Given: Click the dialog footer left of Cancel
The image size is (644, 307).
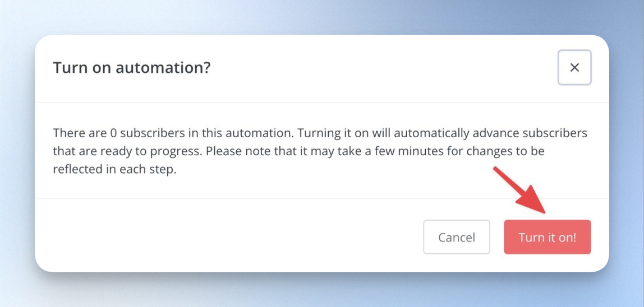Looking at the screenshot, I should [x=230, y=236].
